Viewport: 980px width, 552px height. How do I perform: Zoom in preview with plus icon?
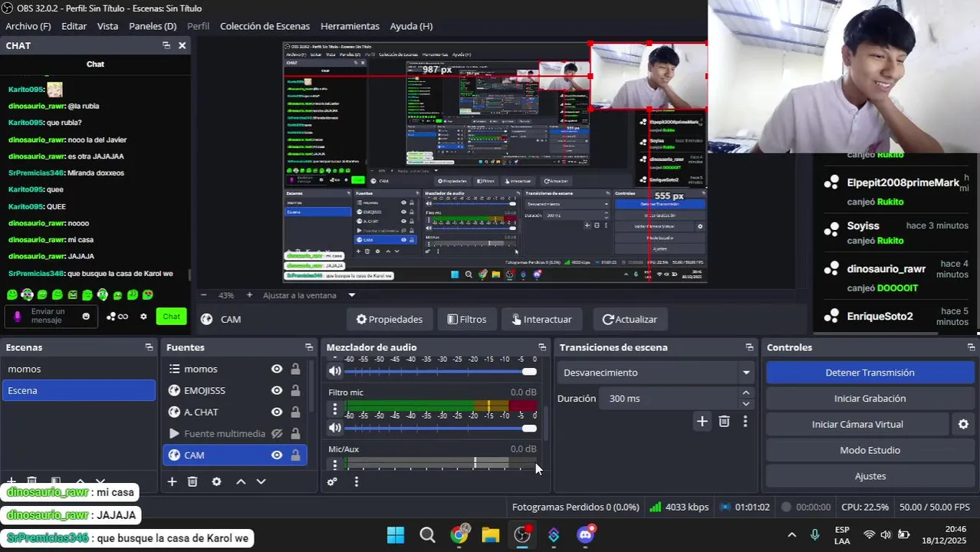click(249, 295)
